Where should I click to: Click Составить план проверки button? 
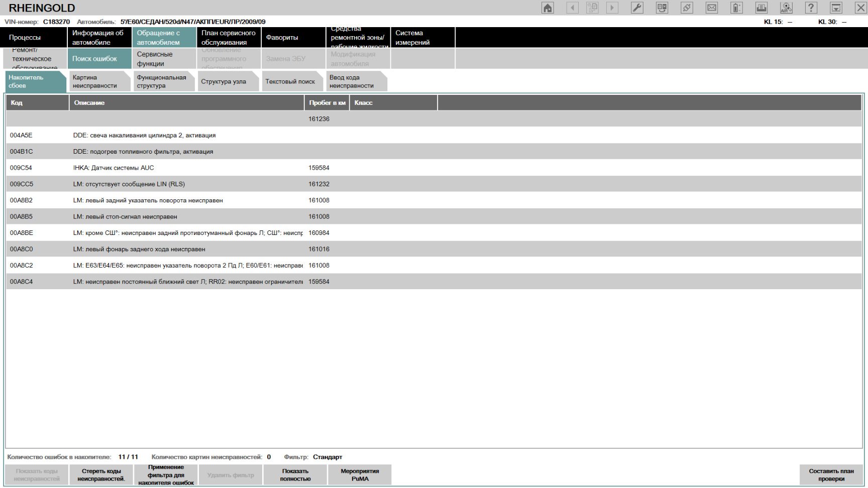tap(831, 475)
